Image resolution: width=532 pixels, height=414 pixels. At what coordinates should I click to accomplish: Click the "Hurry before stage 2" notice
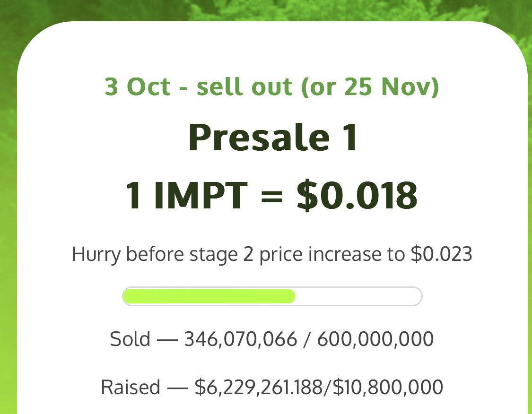163,254
